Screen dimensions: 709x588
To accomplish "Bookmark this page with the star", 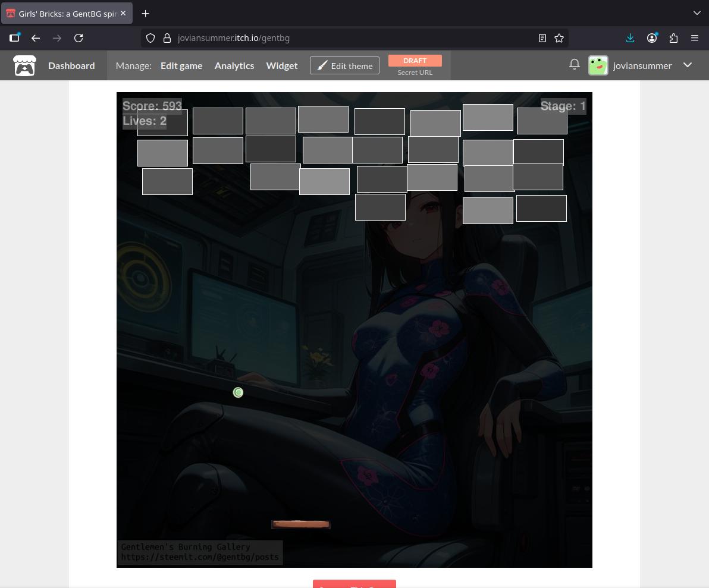I will coord(559,37).
